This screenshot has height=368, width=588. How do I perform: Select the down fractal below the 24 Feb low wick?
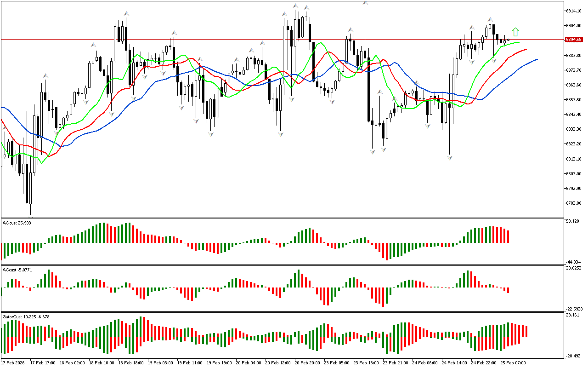coord(449,158)
